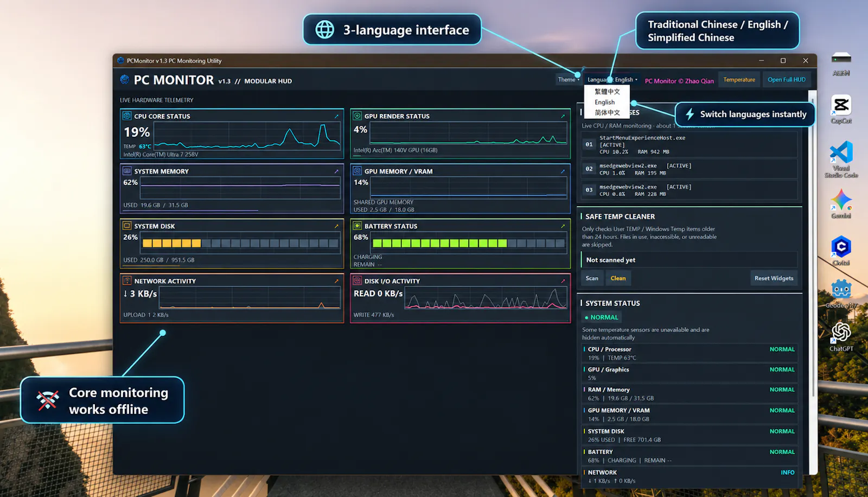Pop out the System Memory widget
The image size is (868, 497).
(x=336, y=171)
